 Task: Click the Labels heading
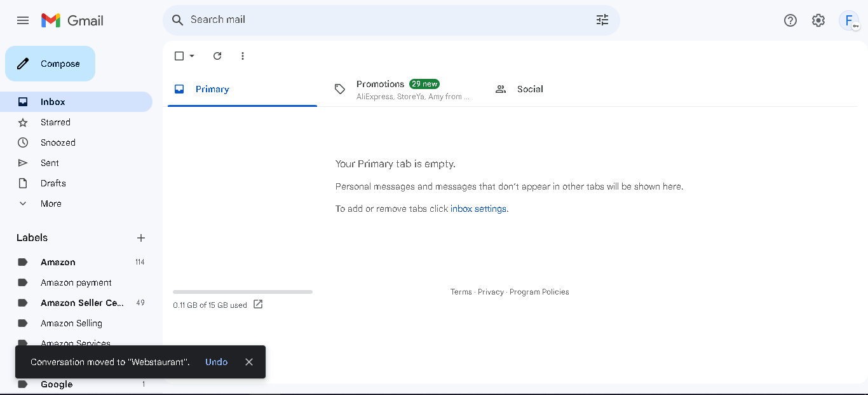tap(32, 238)
